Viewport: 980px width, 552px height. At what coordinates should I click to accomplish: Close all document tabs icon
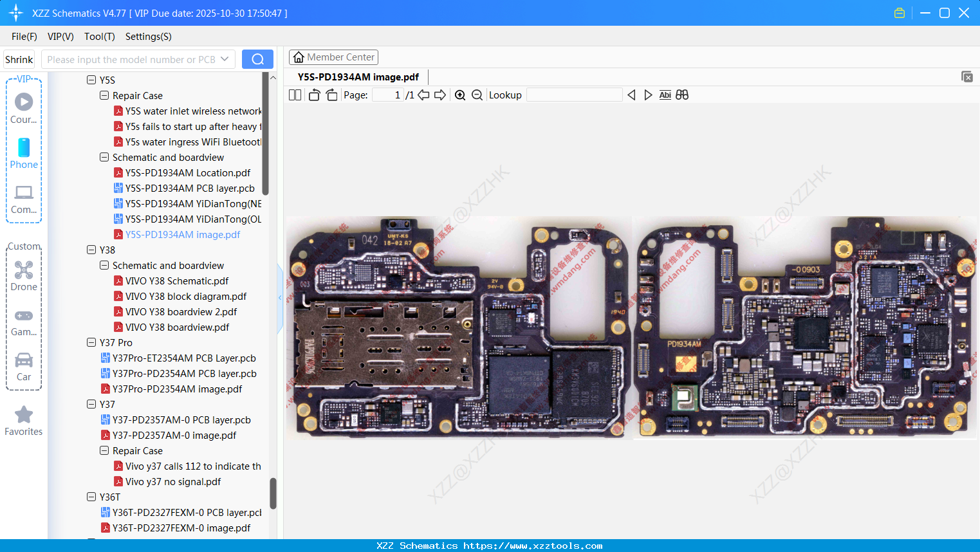pos(967,77)
